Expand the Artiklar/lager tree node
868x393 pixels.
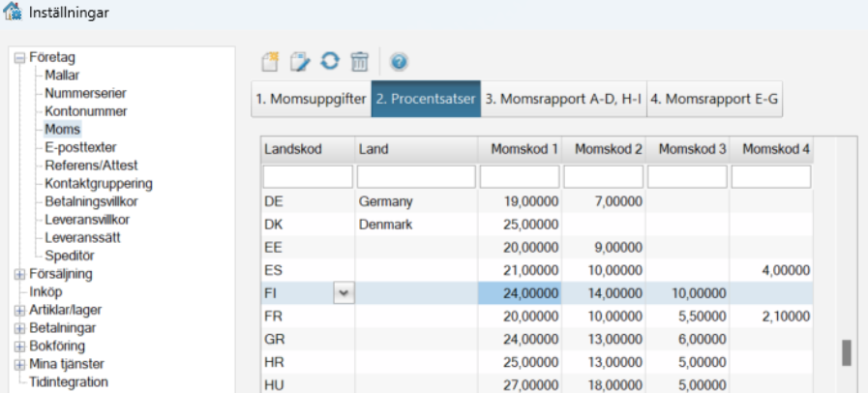click(x=20, y=311)
